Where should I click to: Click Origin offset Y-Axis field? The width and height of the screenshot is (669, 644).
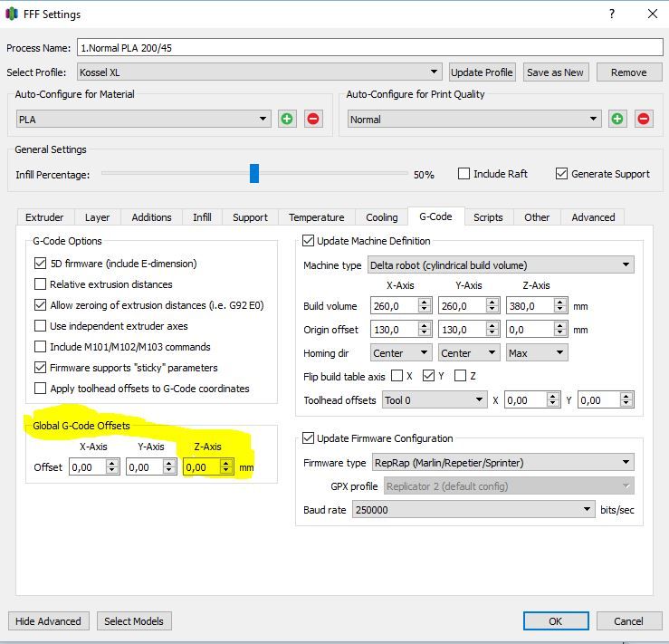[x=469, y=329]
